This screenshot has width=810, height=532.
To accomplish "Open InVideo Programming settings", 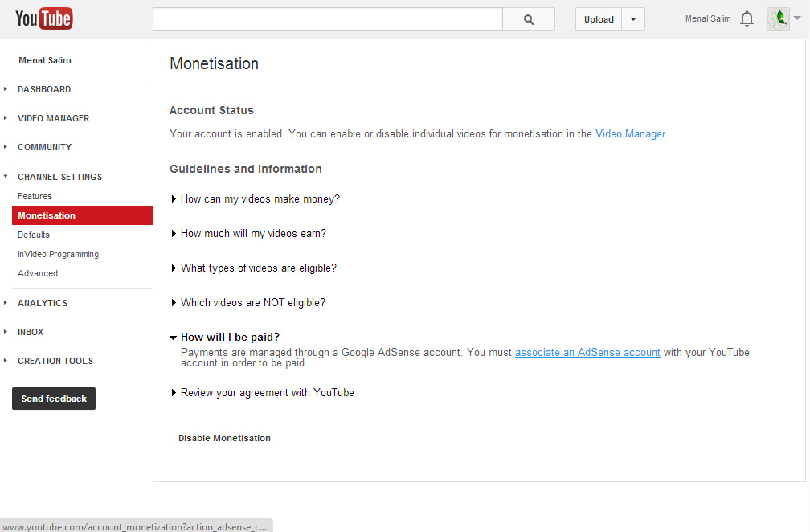I will point(58,254).
